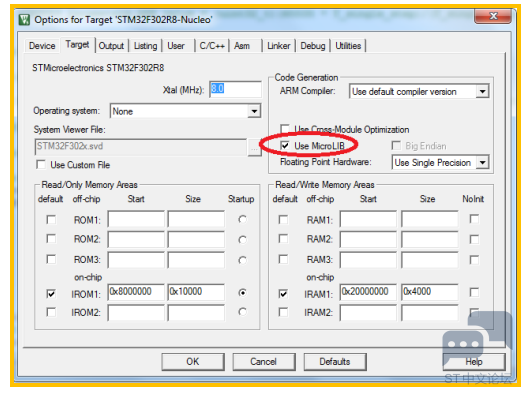
Task: Click the System Viewer File browse button
Action: coord(254,147)
